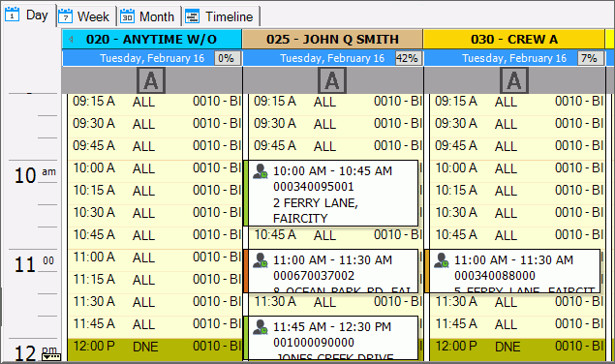Select the 030 - CREW A resource header

tap(514, 40)
